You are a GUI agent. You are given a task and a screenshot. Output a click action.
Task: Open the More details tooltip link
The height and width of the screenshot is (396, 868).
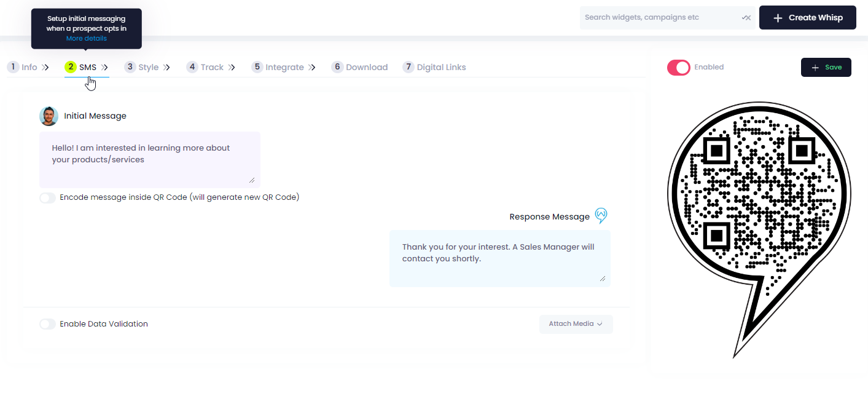click(87, 38)
